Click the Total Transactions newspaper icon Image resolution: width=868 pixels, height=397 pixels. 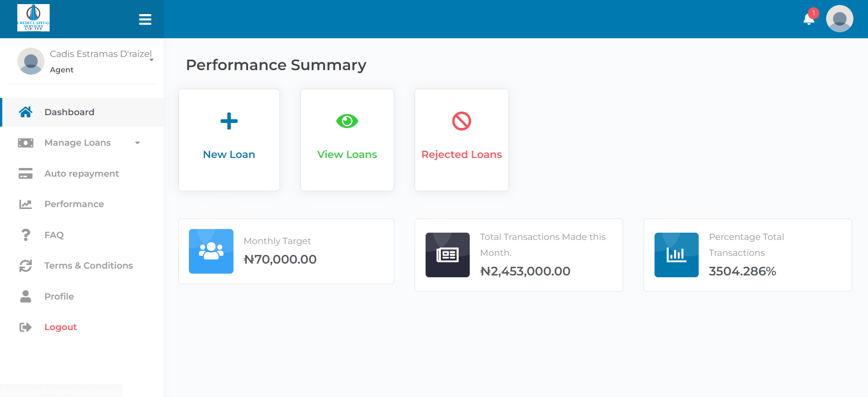click(447, 255)
